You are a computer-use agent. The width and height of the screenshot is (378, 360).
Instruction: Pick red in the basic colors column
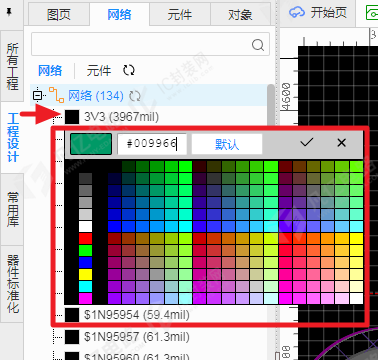coord(85,239)
